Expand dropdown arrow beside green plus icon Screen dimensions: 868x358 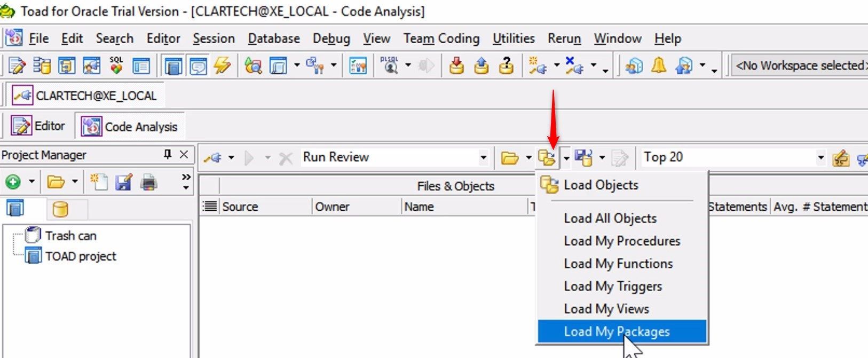[x=31, y=182]
